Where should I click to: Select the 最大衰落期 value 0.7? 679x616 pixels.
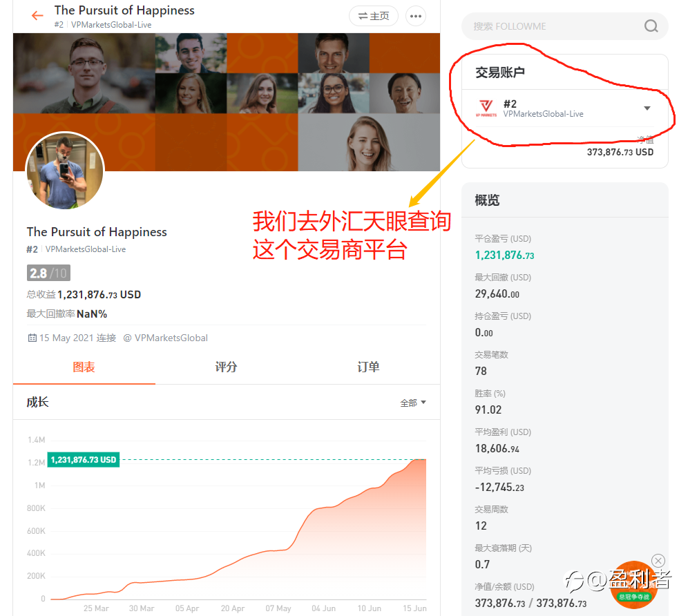[x=482, y=564]
